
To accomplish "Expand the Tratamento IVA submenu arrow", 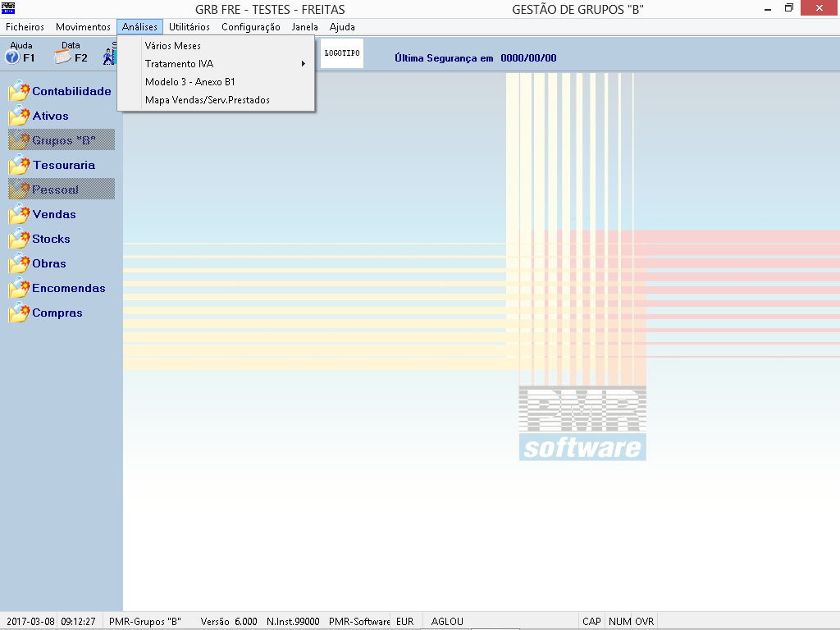I will (304, 64).
